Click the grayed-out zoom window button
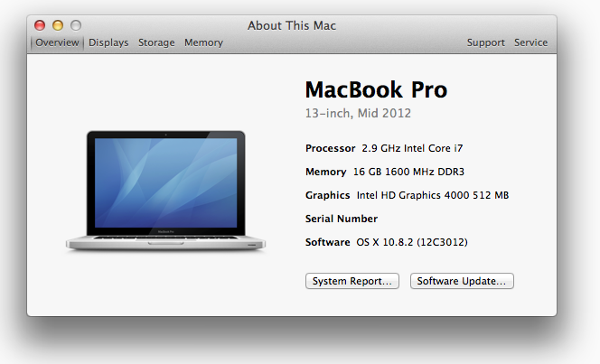 pos(76,25)
